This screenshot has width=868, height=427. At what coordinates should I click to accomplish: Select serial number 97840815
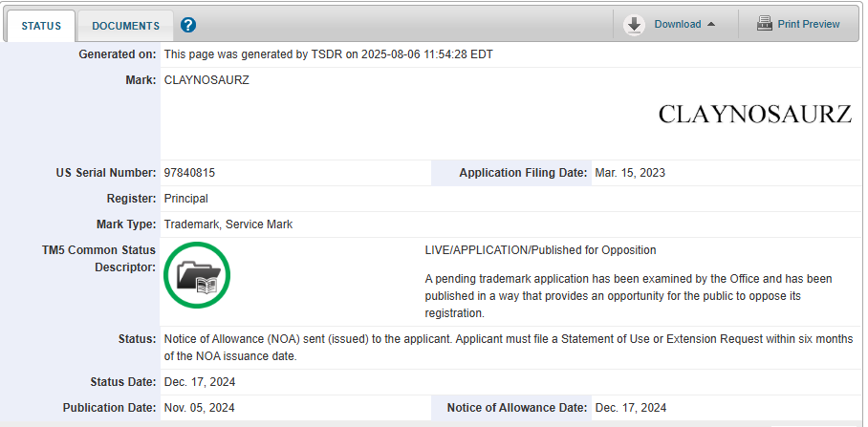[189, 173]
